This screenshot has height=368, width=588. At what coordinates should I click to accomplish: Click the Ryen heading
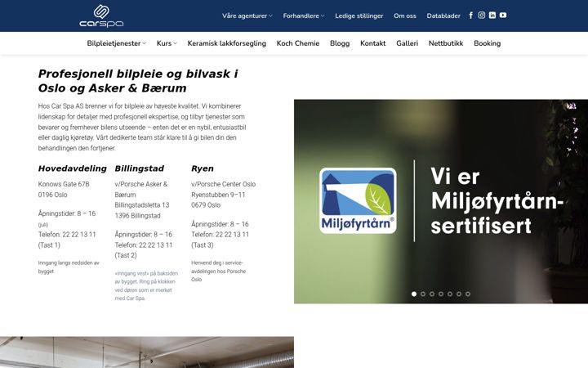pos(203,168)
